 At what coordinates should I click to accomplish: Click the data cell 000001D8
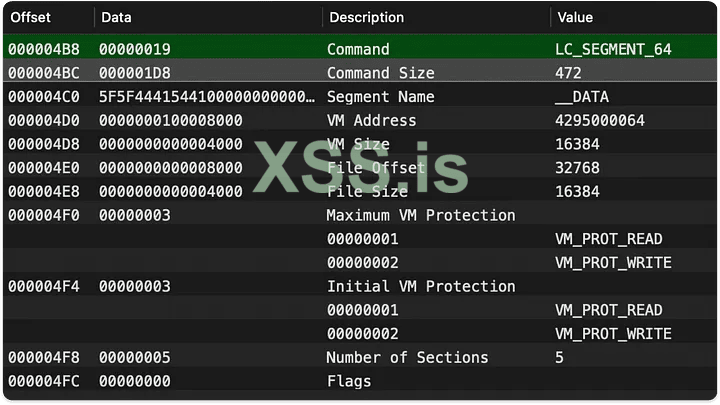point(135,73)
